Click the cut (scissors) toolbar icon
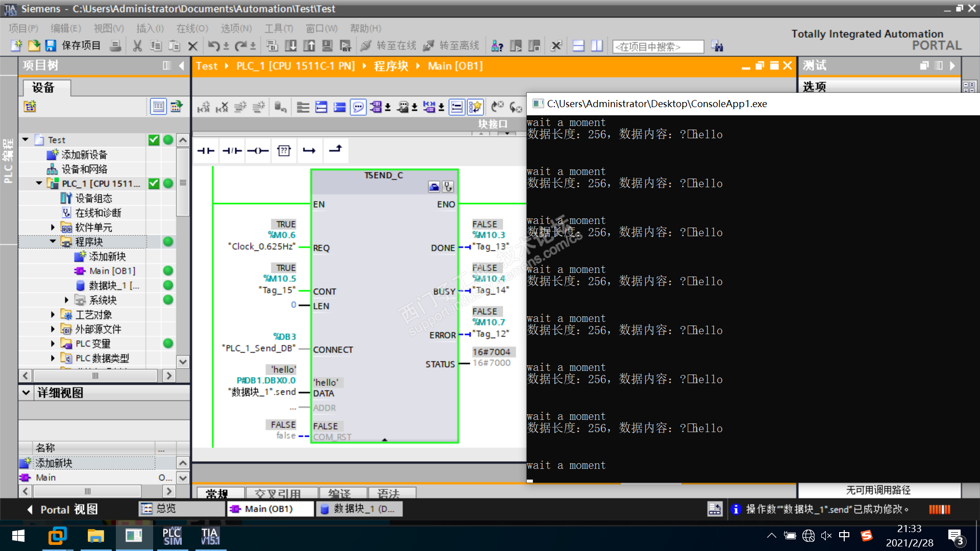Screen dimensions: 980x551 tap(137, 46)
